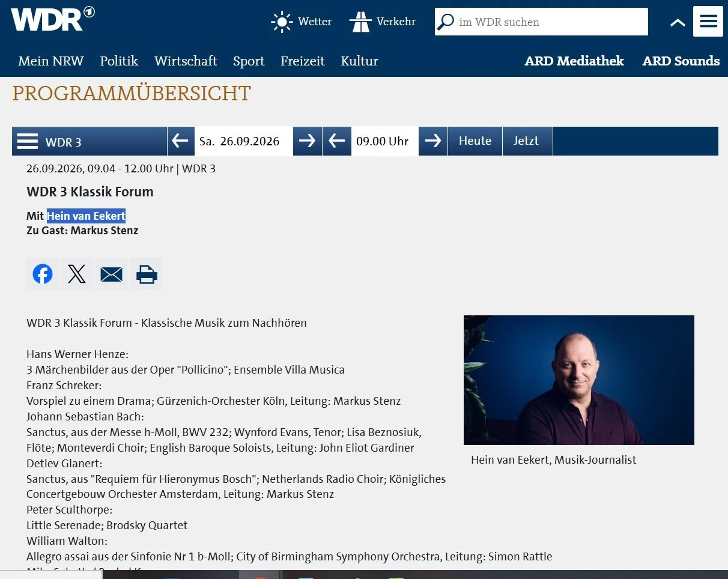Click the 'Vorspiel zu einem Drama' line
Image resolution: width=728 pixels, height=579 pixels.
coord(214,401)
